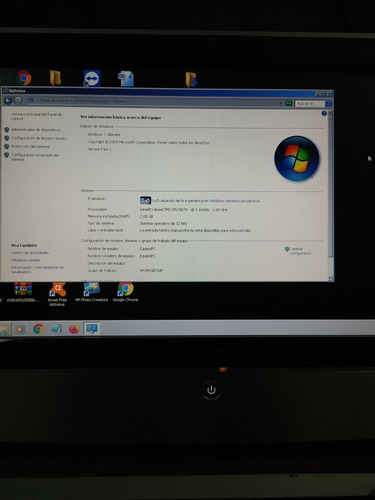Click shield icon beside Cambiar configuración

(x=287, y=249)
